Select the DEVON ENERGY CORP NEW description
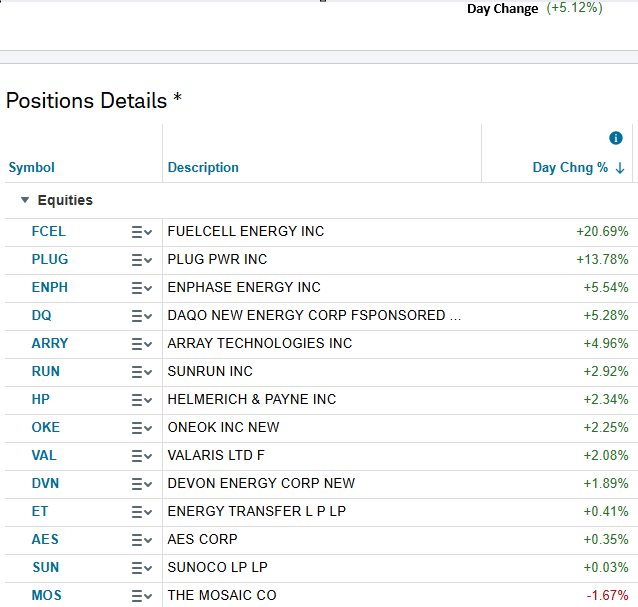Image resolution: width=638 pixels, height=607 pixels. tap(261, 483)
